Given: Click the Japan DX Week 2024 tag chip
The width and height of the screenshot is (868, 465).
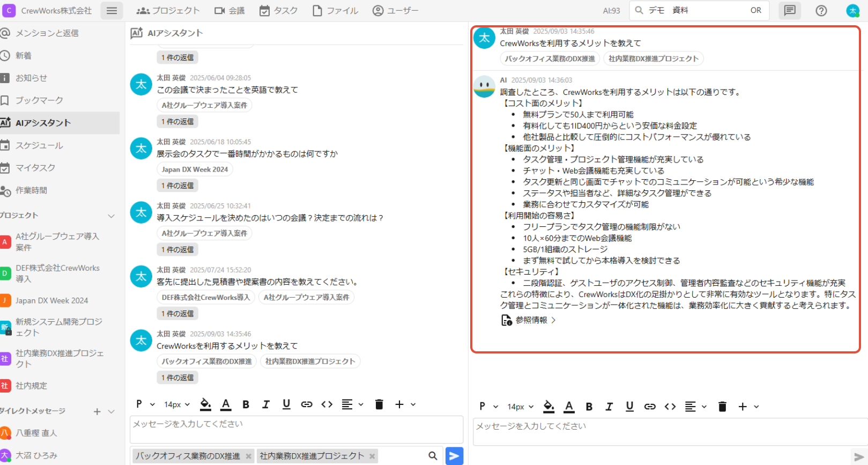Looking at the screenshot, I should 195,169.
